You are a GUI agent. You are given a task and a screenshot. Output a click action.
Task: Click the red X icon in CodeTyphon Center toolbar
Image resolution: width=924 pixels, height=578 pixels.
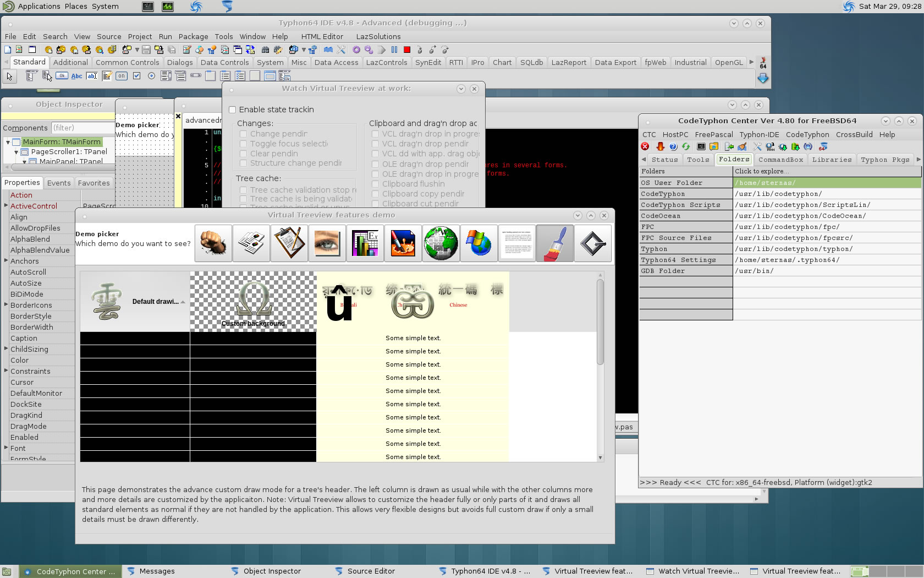(645, 146)
